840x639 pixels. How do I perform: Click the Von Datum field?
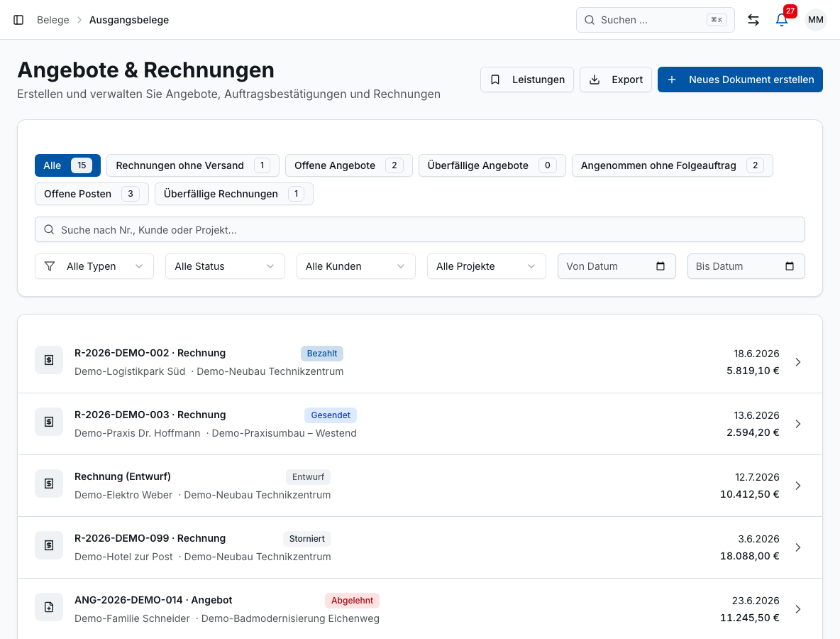click(617, 266)
